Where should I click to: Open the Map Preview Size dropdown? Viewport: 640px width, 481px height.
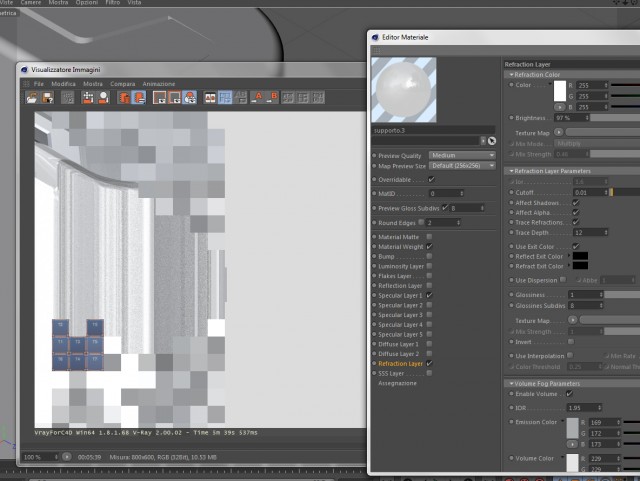click(462, 166)
